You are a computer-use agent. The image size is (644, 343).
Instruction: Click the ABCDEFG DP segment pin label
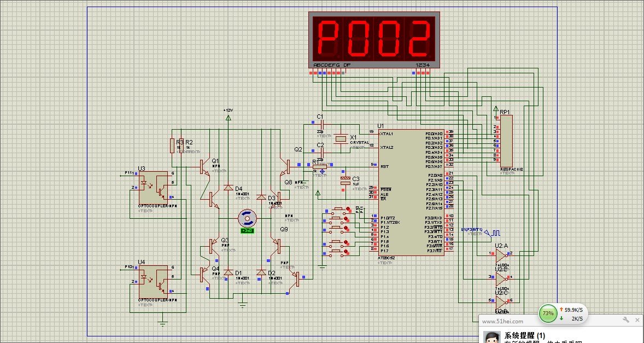[x=332, y=65]
